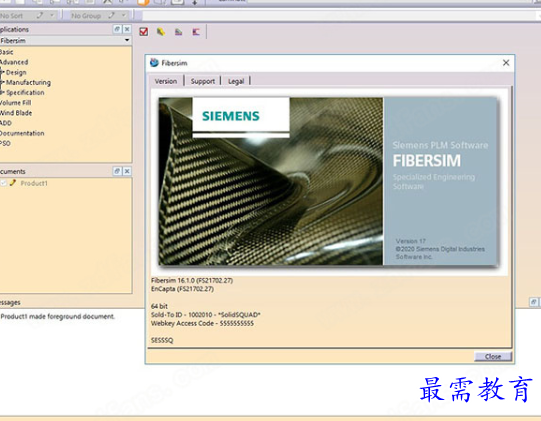This screenshot has height=421, width=541.
Task: Select Wind Blade in applications list
Action: pyautogui.click(x=16, y=113)
